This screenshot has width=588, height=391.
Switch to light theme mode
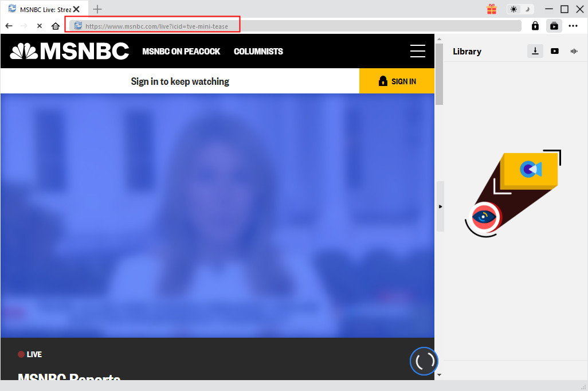click(513, 9)
